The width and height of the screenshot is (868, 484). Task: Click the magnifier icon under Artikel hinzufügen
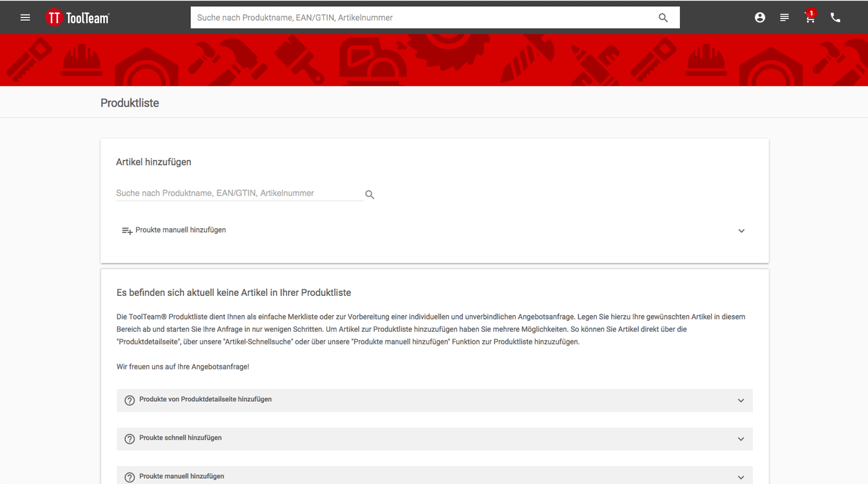pyautogui.click(x=370, y=195)
